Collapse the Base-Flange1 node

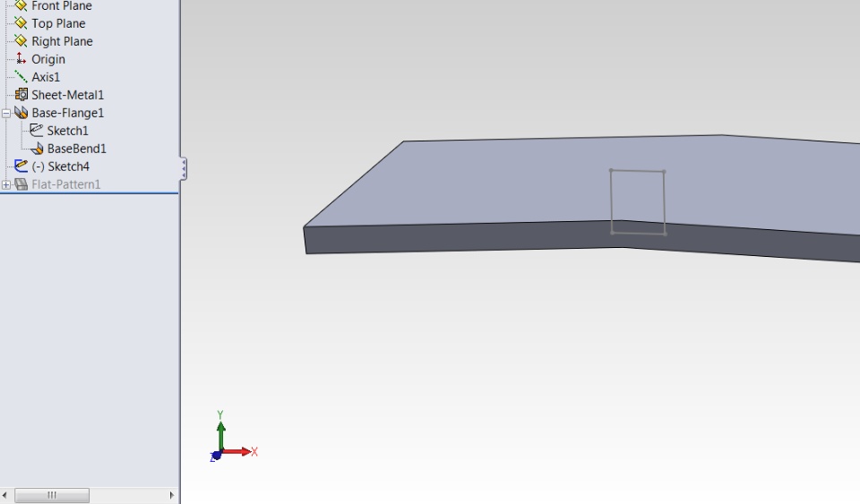pos(6,114)
